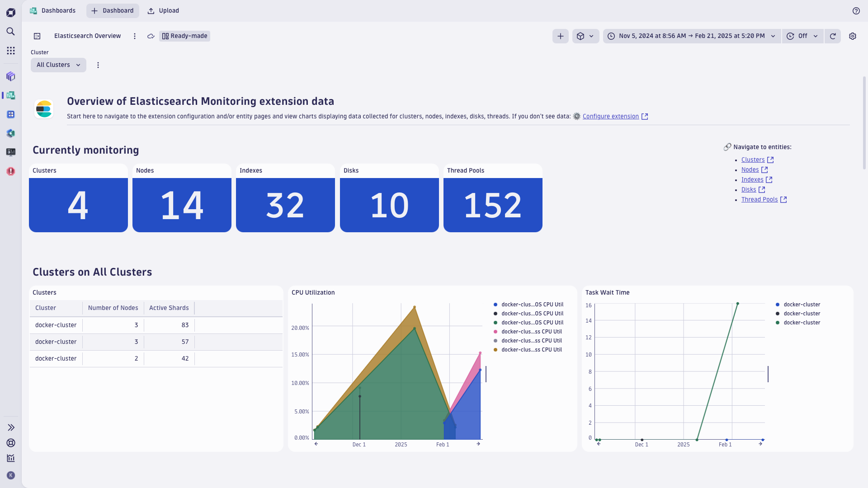Toggle first docker-clus...OS CPU Util blue legend
Screen dimensions: 868x488
[528, 305]
